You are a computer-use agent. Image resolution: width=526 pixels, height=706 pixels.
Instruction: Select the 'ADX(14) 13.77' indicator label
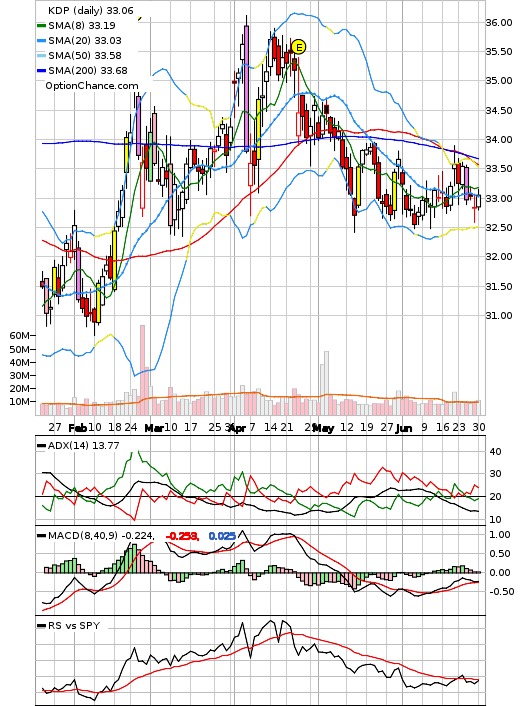click(84, 446)
